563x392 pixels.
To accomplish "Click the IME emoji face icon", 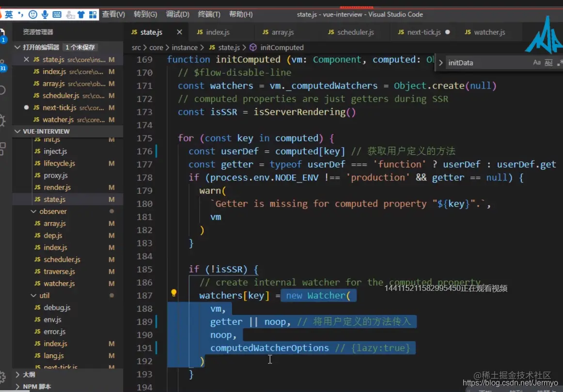I will click(32, 15).
